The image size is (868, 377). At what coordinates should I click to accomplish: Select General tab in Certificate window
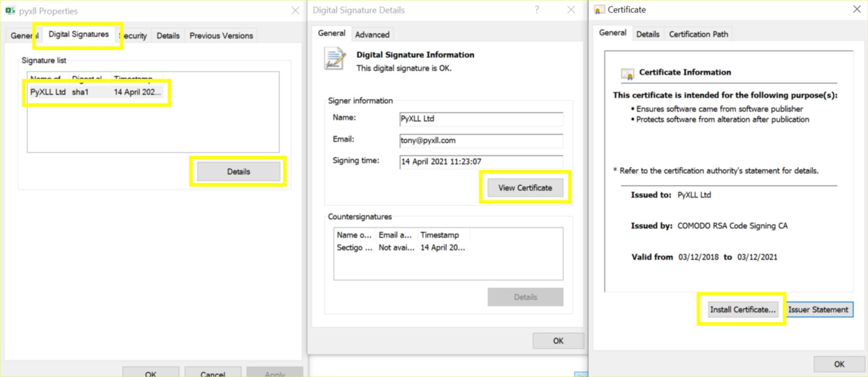coord(613,33)
